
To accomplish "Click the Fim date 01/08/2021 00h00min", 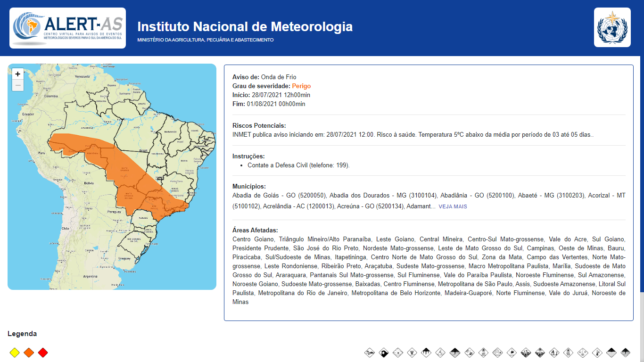I will [x=276, y=104].
